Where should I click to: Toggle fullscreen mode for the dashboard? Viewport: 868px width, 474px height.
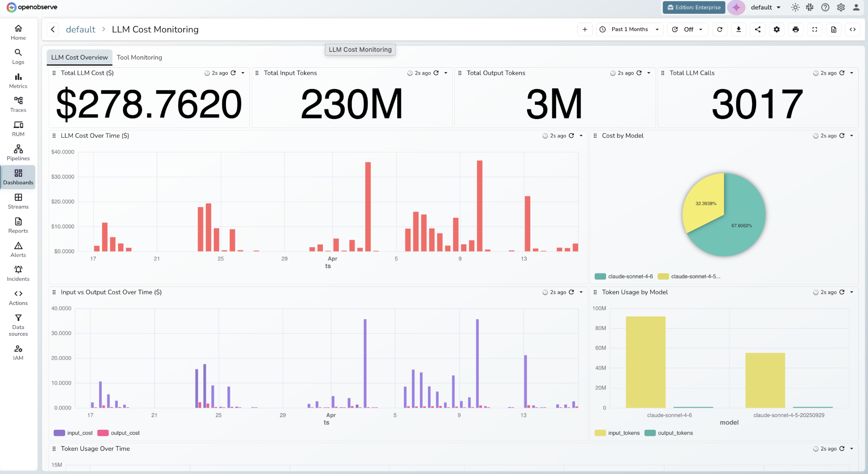[x=815, y=29]
